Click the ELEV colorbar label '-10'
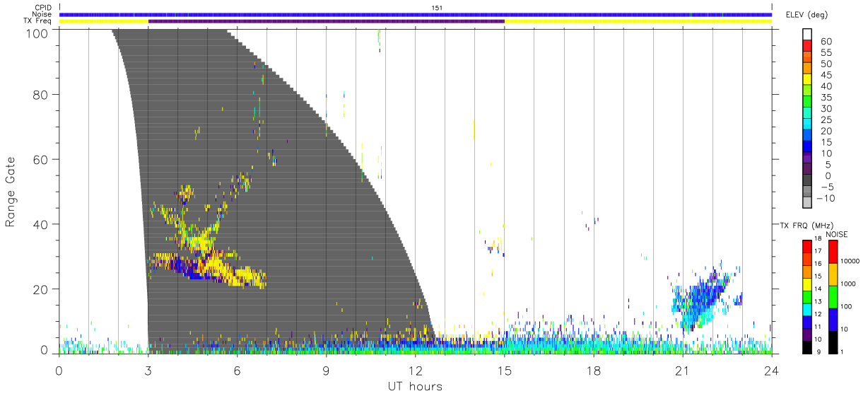Image resolution: width=868 pixels, height=401 pixels. 826,198
